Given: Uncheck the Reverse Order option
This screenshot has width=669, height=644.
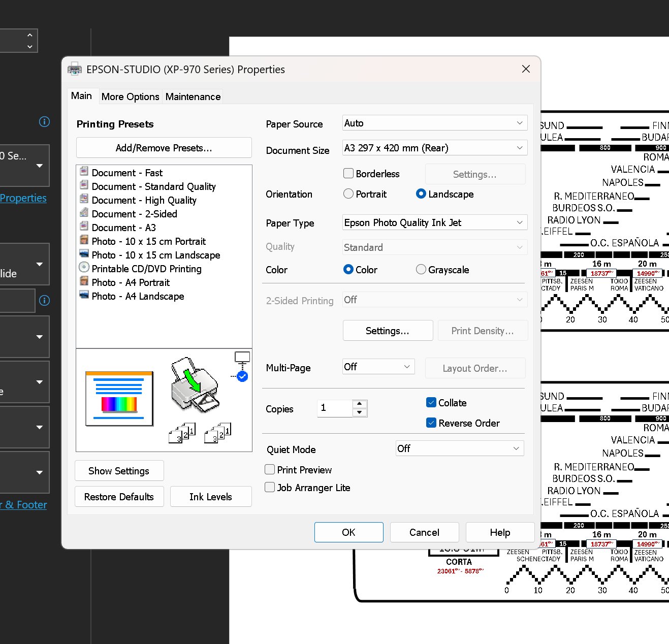Looking at the screenshot, I should click(x=431, y=423).
